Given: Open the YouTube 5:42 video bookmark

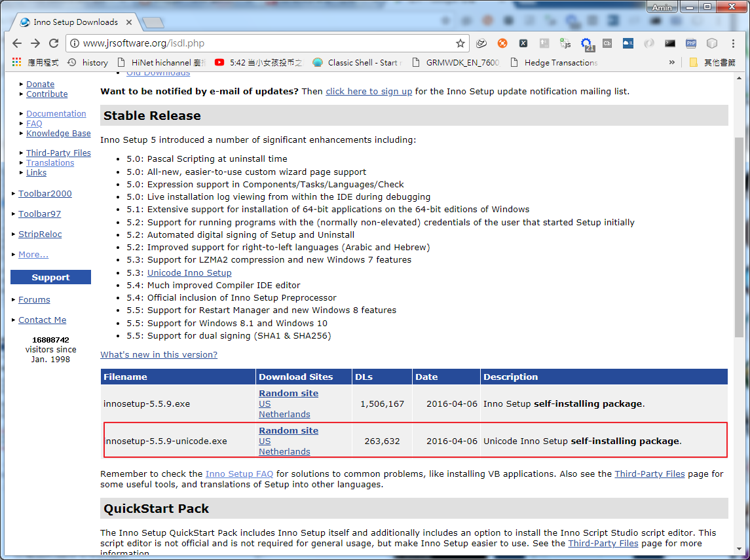Looking at the screenshot, I should pos(259,63).
